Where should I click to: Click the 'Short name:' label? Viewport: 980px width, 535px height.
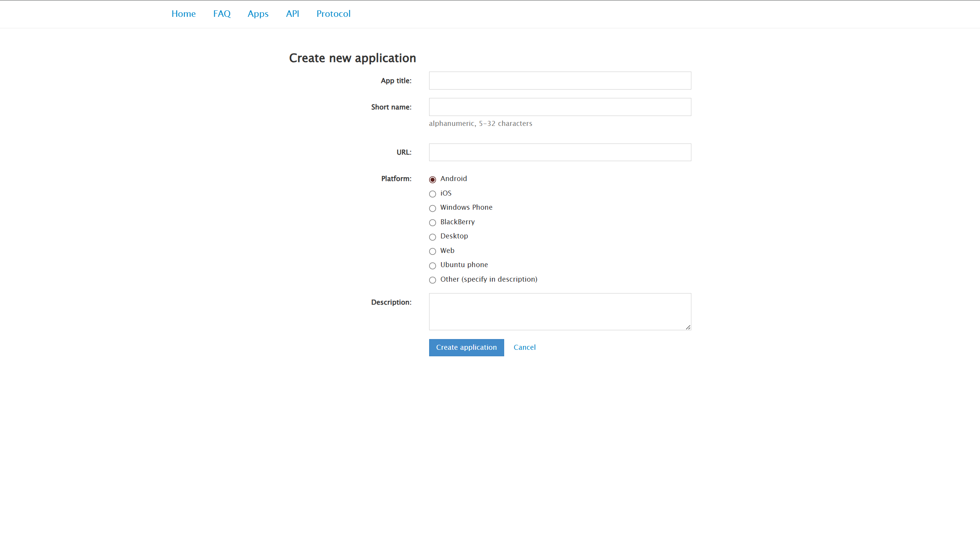[x=391, y=107]
